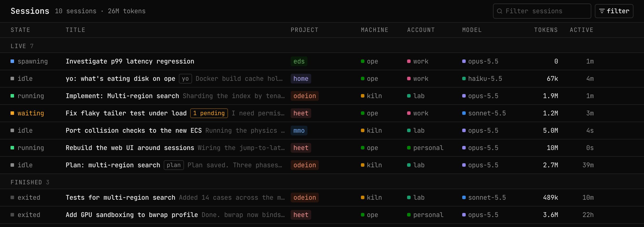Click the 5.0M tokens value

[551, 131]
